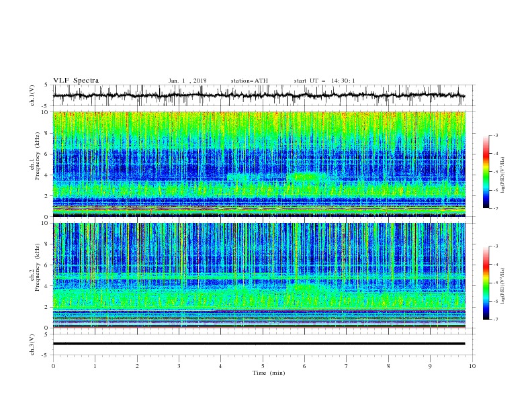Click the "VLF Spectra" plot title
The height and width of the screenshot is (411, 532).
[76, 81]
